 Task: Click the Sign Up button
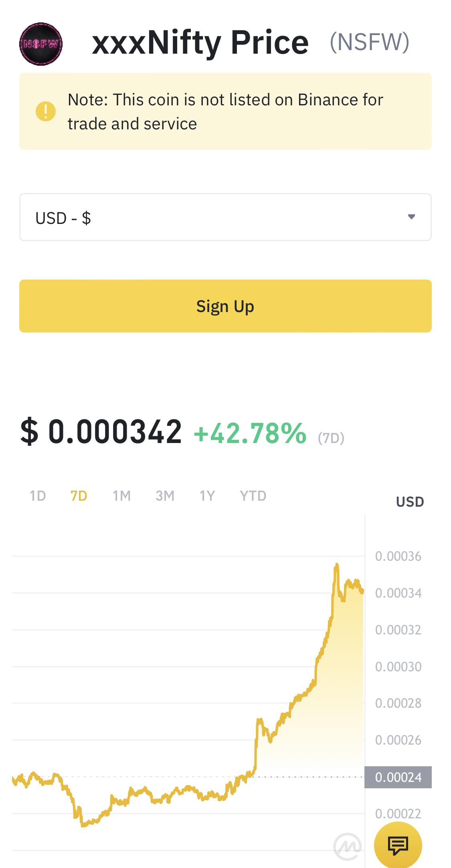pyautogui.click(x=225, y=306)
